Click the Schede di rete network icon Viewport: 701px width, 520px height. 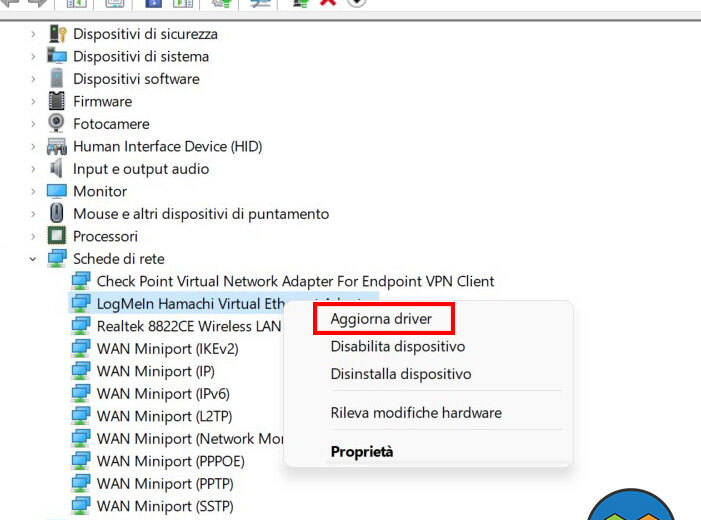coord(57,259)
